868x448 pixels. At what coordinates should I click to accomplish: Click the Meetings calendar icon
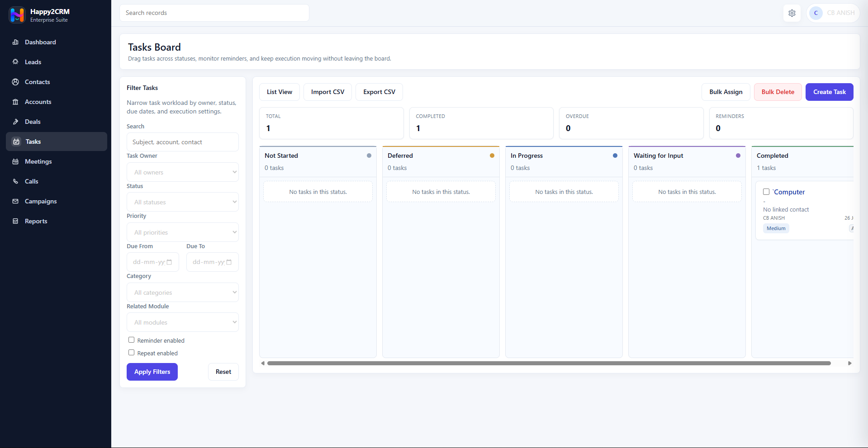tap(15, 161)
